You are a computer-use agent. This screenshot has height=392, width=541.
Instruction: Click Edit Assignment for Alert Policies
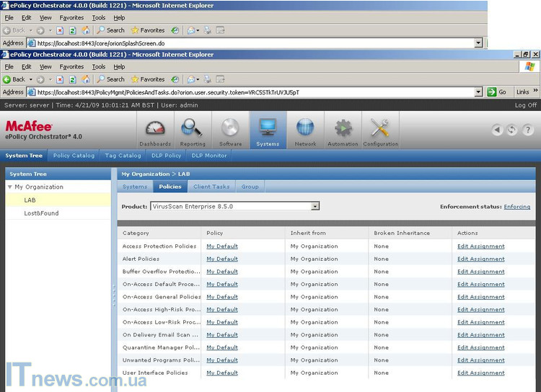coord(480,259)
